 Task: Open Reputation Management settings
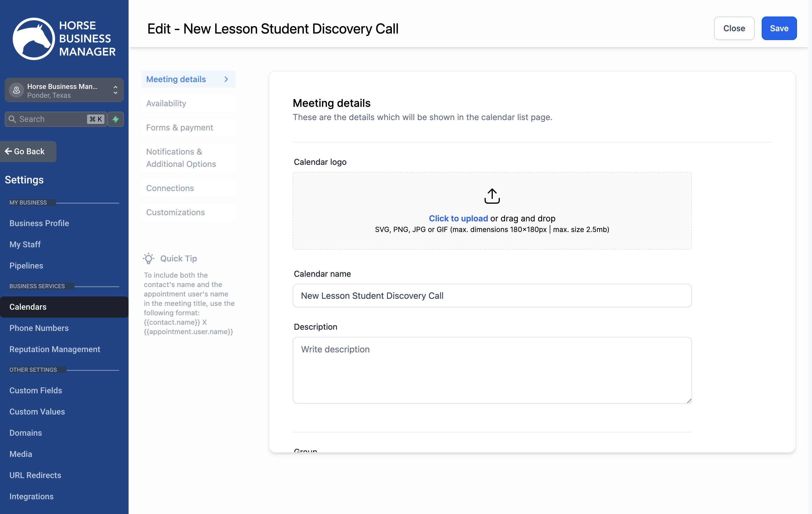tap(55, 349)
